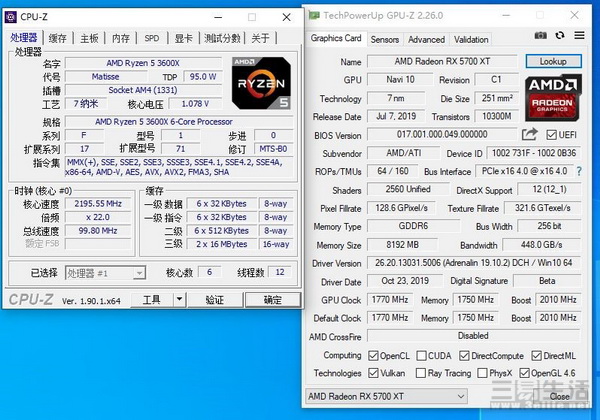Open the GPU selector dropdown in GPU-Z
Image resolution: width=600 pixels, height=420 pixels.
(386, 396)
